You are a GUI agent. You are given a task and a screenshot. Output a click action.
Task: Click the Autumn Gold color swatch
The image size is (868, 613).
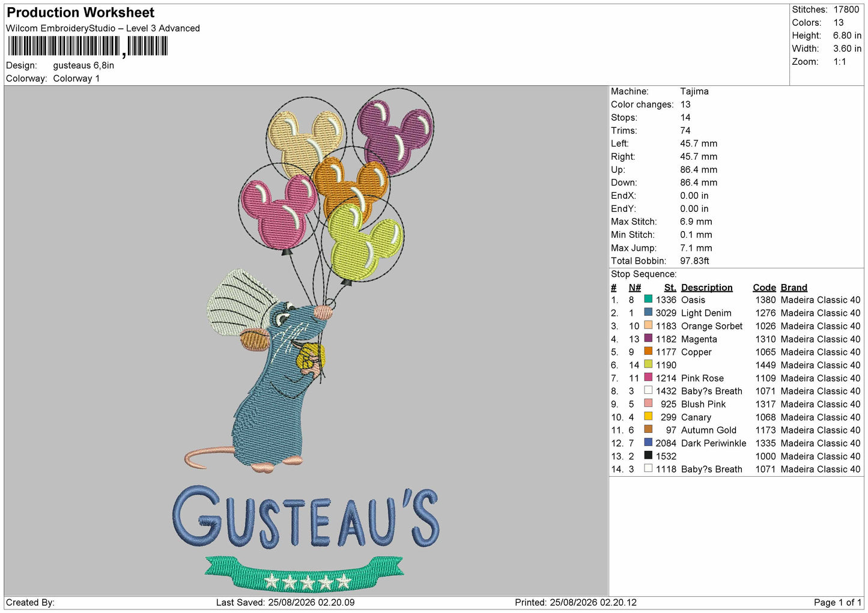click(x=648, y=429)
